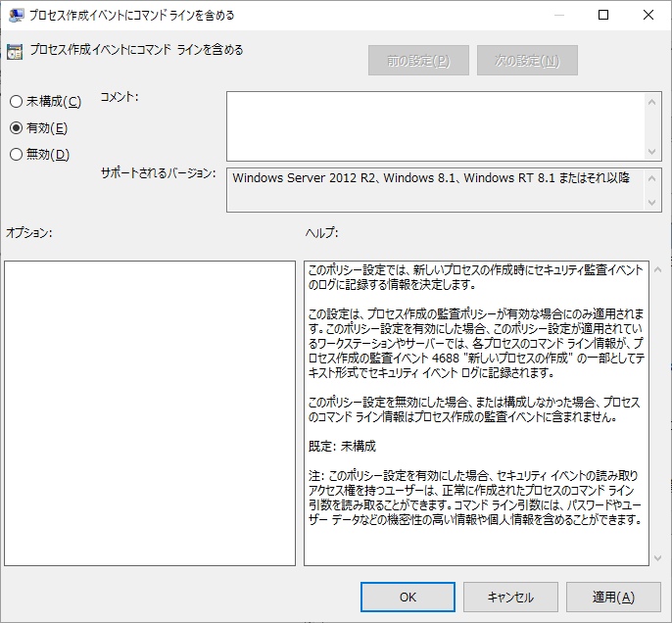Click the comment box scroll down arrow

pos(651,152)
